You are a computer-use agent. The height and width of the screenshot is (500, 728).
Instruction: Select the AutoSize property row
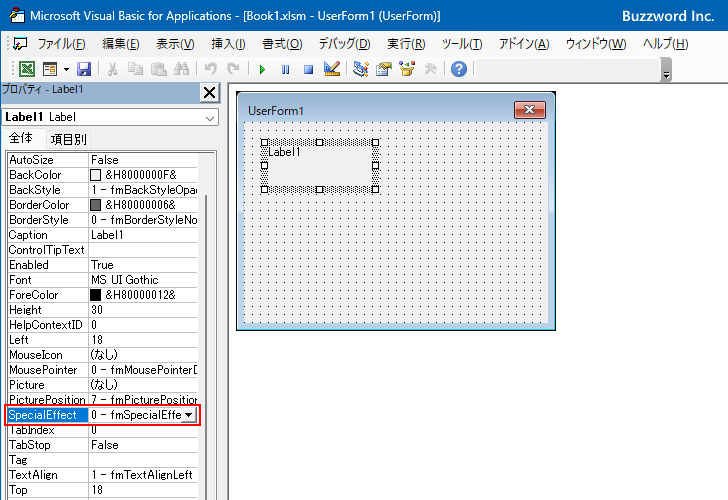pyautogui.click(x=103, y=160)
